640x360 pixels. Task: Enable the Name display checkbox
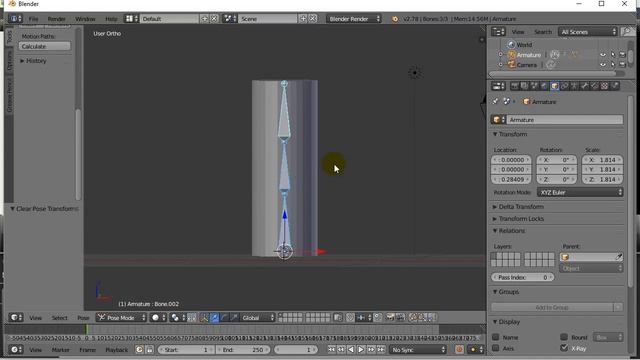(496, 337)
